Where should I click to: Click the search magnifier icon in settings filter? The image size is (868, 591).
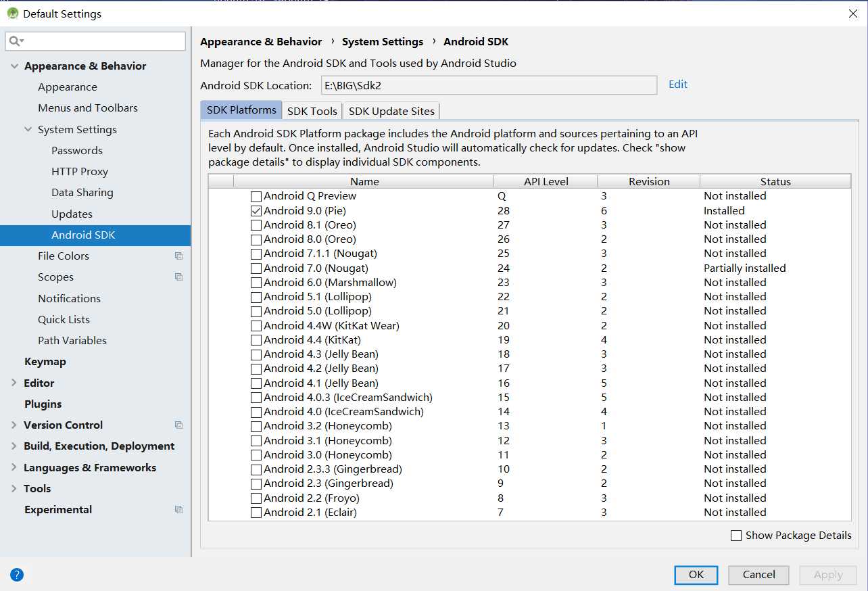coord(15,41)
